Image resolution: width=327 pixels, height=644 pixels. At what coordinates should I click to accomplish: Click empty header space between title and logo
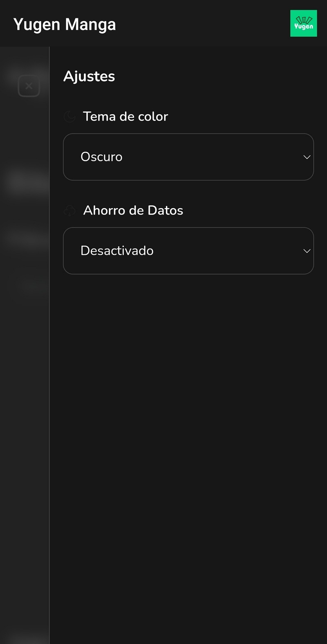(x=204, y=24)
